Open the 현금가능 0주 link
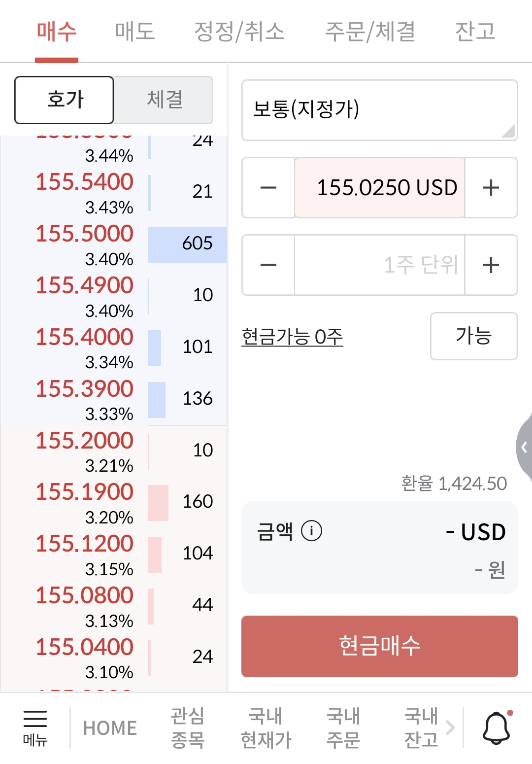532x764 pixels. click(292, 337)
